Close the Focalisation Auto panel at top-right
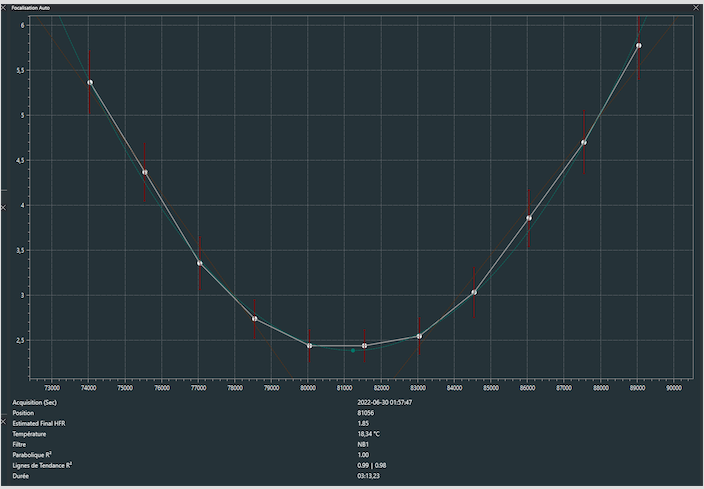Screen dimensions: 704x489 [x=696, y=8]
